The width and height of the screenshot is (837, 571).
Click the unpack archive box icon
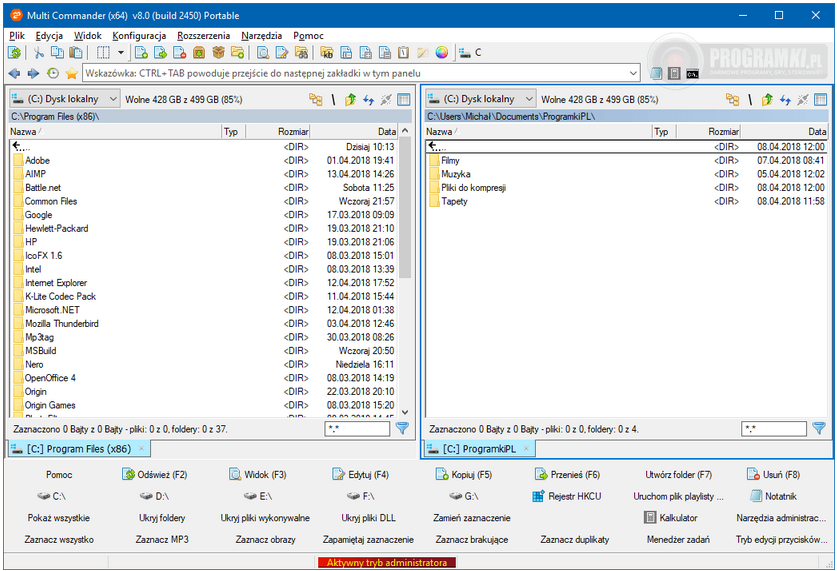click(x=199, y=52)
